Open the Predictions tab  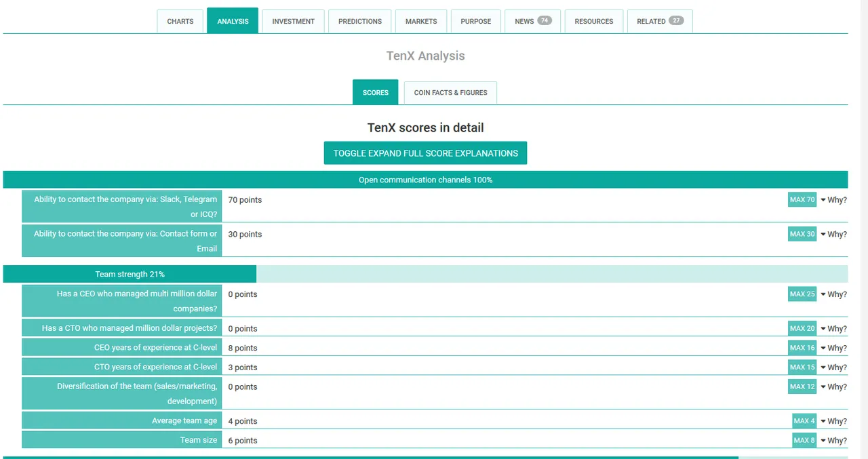(360, 21)
